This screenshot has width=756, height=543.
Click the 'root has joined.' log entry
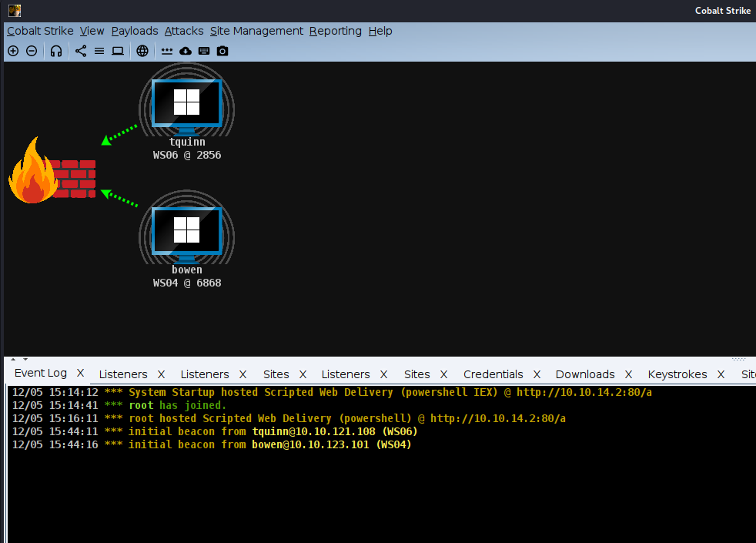(119, 406)
